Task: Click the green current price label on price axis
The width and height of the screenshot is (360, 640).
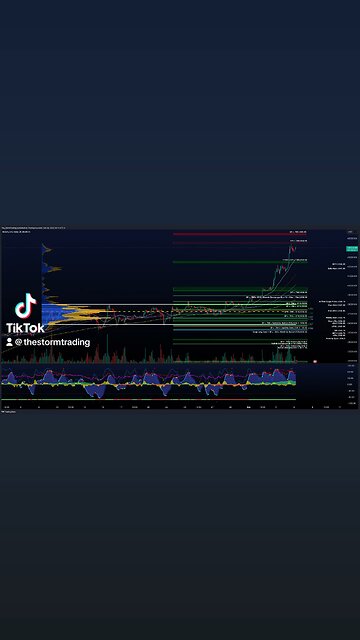Action: tap(352, 249)
